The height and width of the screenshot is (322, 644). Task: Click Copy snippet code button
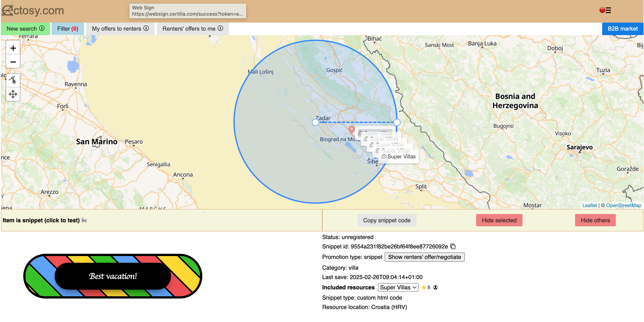[386, 220]
